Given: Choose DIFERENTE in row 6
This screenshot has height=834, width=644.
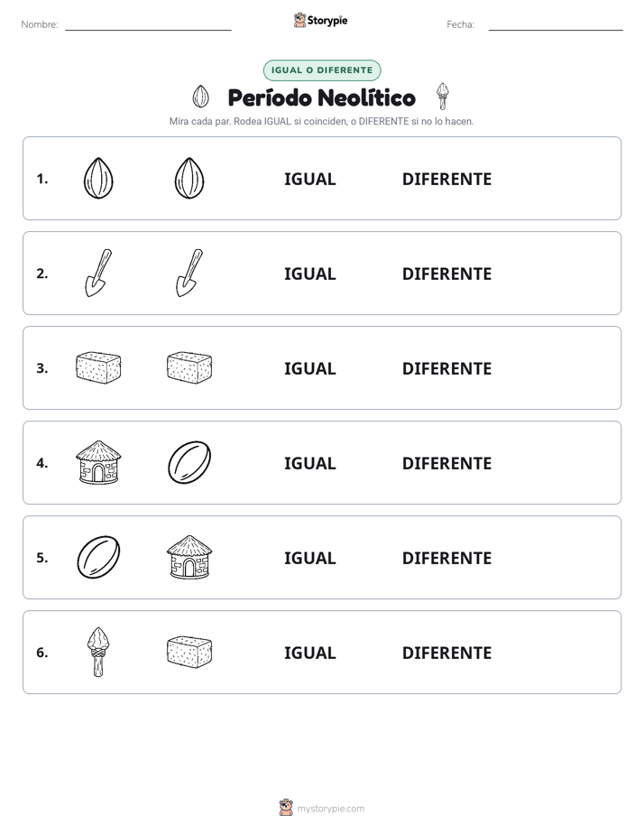Looking at the screenshot, I should coord(446,653).
